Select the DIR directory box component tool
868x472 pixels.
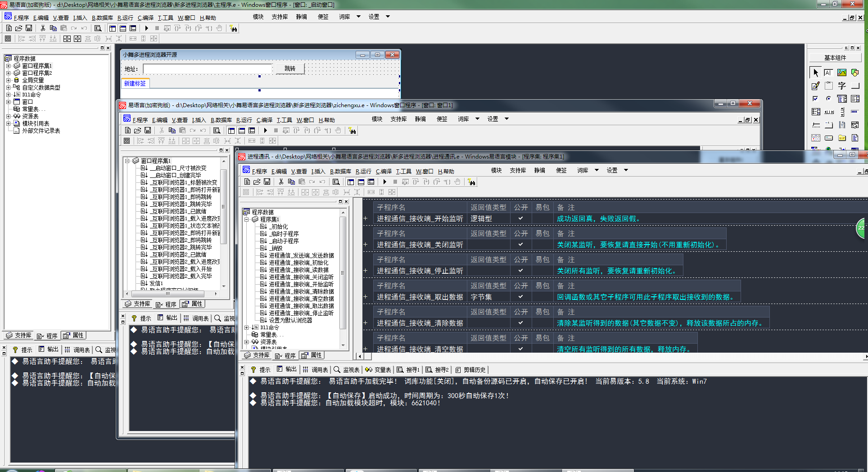pos(842,138)
